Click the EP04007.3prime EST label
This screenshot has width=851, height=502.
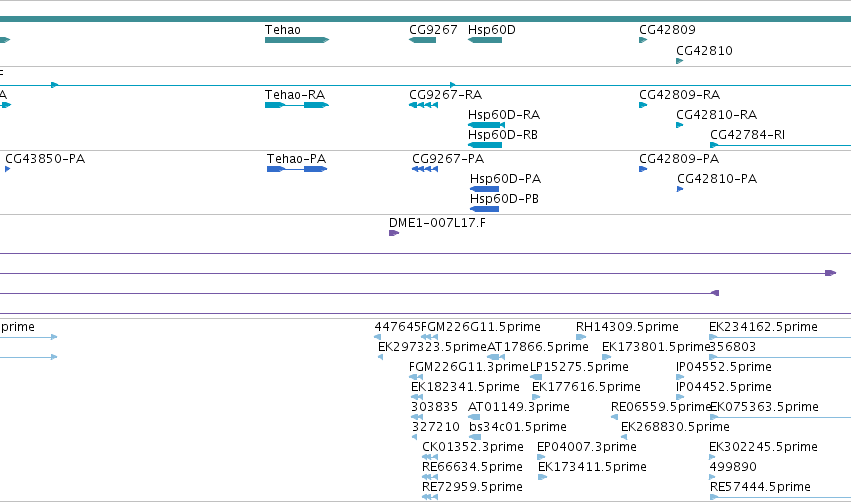(587, 447)
